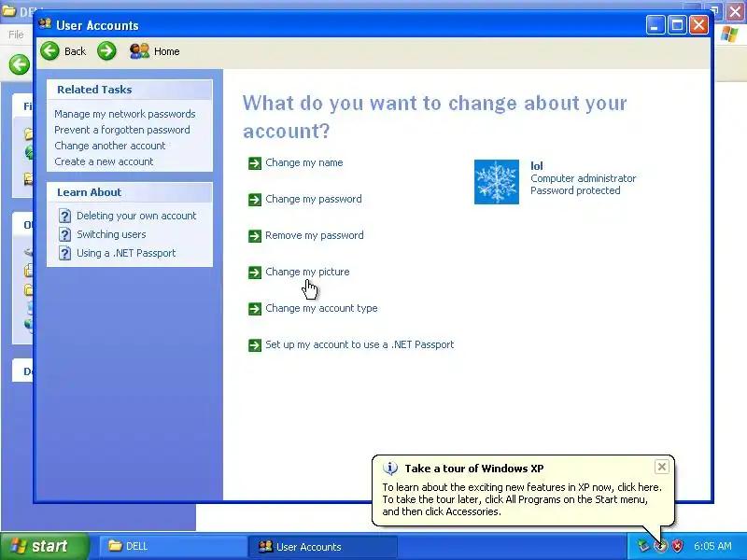Viewport: 747px width, 560px height.
Task: Click the account name lol
Action: pyautogui.click(x=536, y=166)
